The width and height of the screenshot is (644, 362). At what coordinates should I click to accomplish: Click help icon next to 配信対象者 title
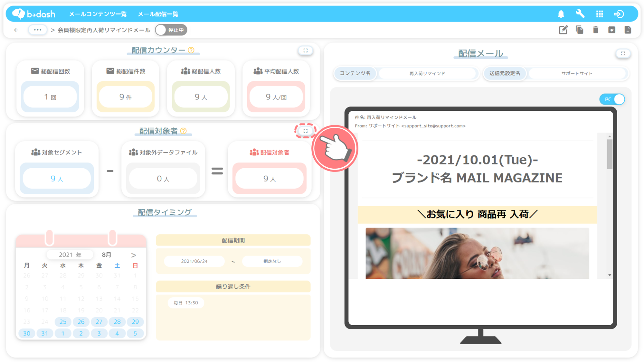pos(184,131)
